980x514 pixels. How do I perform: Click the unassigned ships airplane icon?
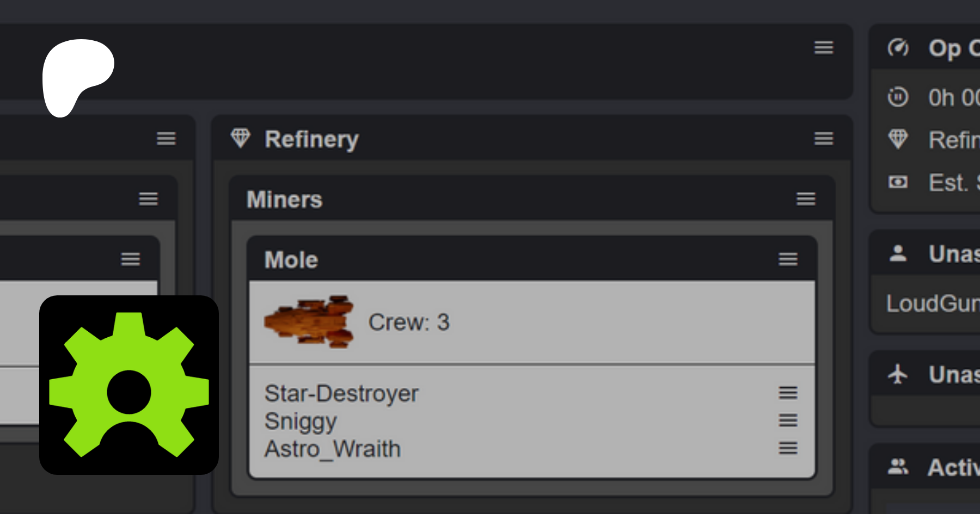898,374
